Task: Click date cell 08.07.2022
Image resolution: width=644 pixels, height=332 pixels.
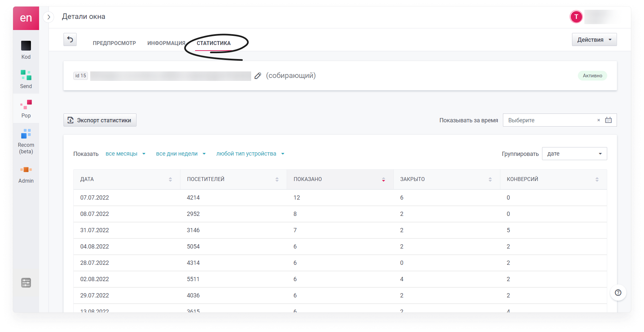Action: pyautogui.click(x=94, y=214)
